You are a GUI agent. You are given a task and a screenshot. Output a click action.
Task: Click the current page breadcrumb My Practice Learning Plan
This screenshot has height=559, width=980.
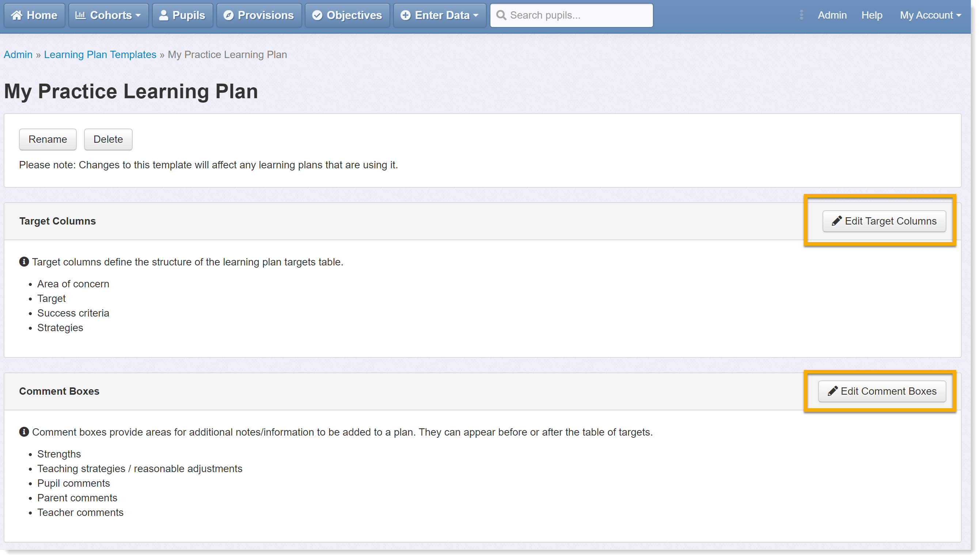pos(227,54)
